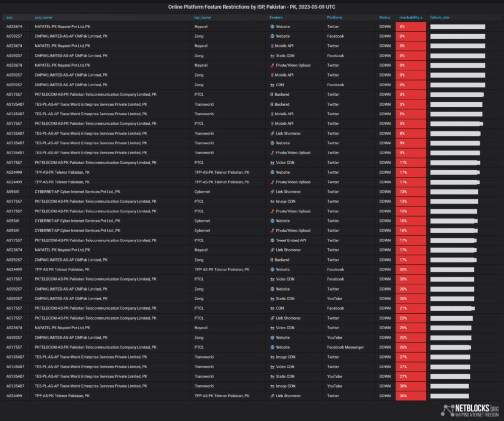
Task: Toggle sort arrow on the reachability column
Action: (x=421, y=17)
